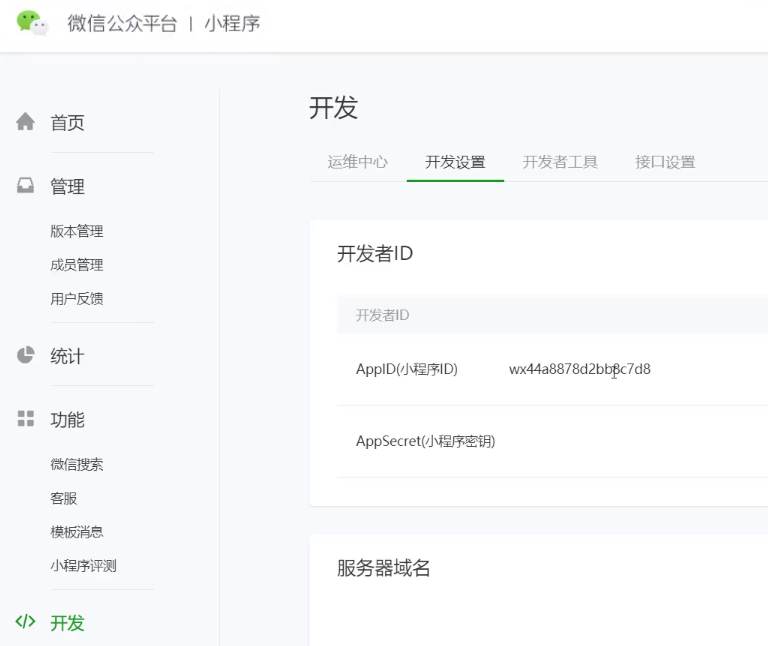Open 用户反馈 page
This screenshot has width=768, height=646.
77,298
